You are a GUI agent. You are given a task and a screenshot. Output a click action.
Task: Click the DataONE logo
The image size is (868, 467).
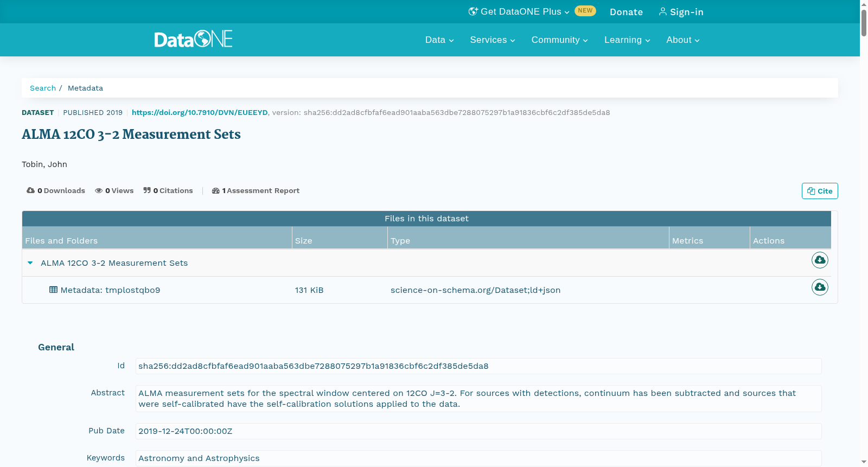click(193, 39)
